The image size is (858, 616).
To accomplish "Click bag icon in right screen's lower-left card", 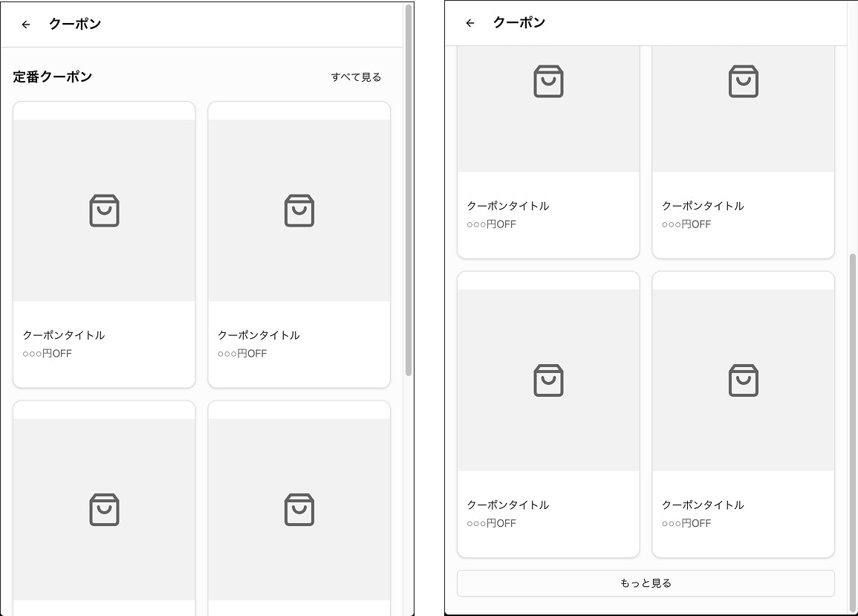I will click(x=548, y=380).
